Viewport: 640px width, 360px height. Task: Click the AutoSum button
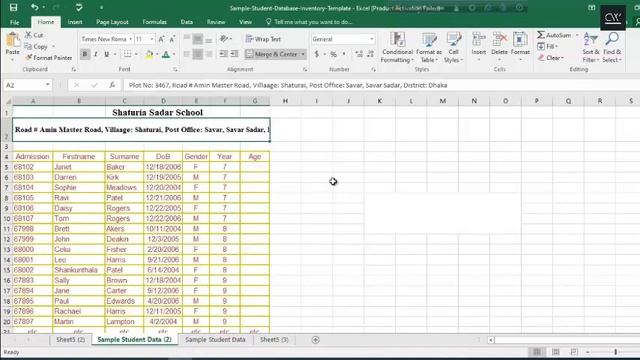pos(554,35)
